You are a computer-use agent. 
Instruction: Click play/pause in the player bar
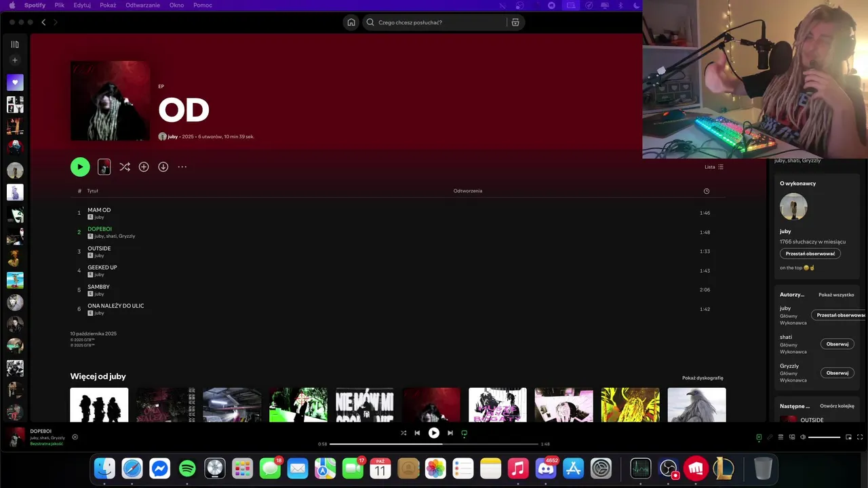(434, 433)
